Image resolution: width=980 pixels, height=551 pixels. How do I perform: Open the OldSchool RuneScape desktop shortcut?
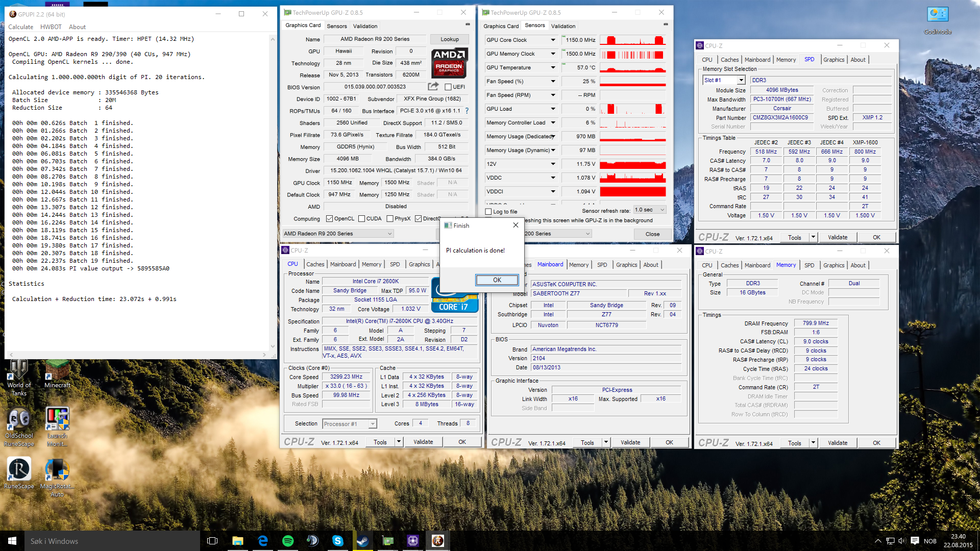point(19,428)
